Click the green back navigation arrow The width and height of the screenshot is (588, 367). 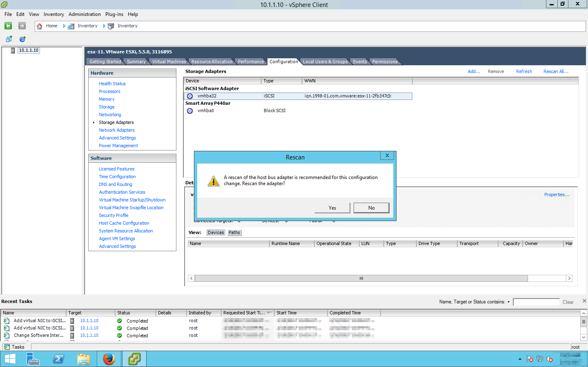(8, 26)
